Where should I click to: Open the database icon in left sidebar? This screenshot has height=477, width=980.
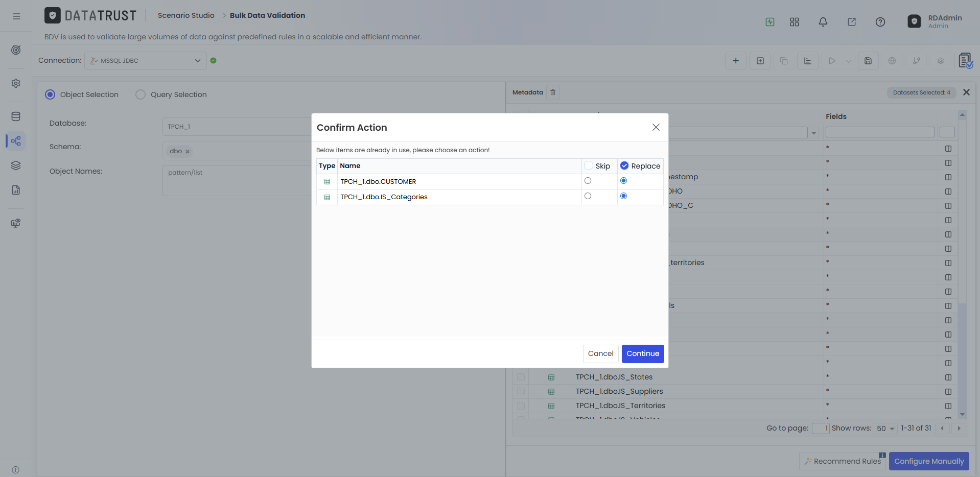16,116
